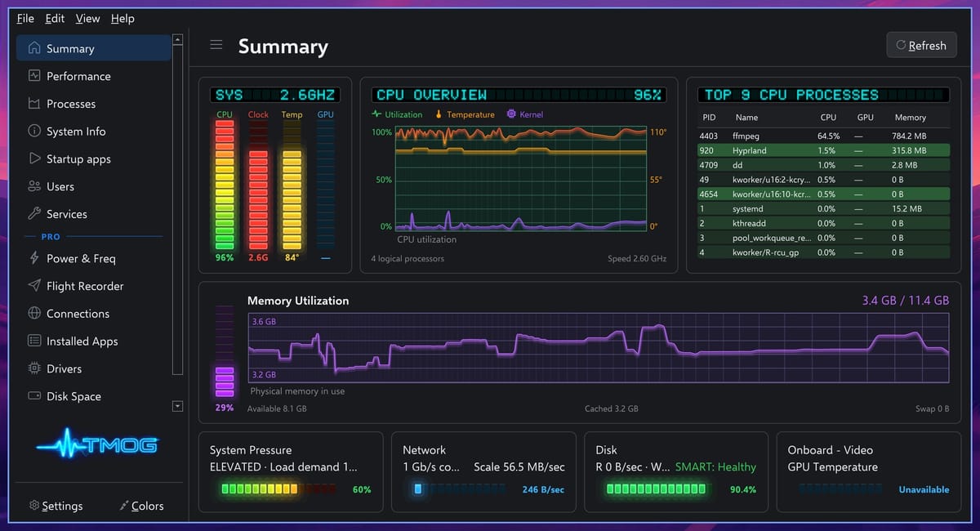The width and height of the screenshot is (980, 531).
Task: Click the Memory Utilization graph
Action: click(x=599, y=349)
